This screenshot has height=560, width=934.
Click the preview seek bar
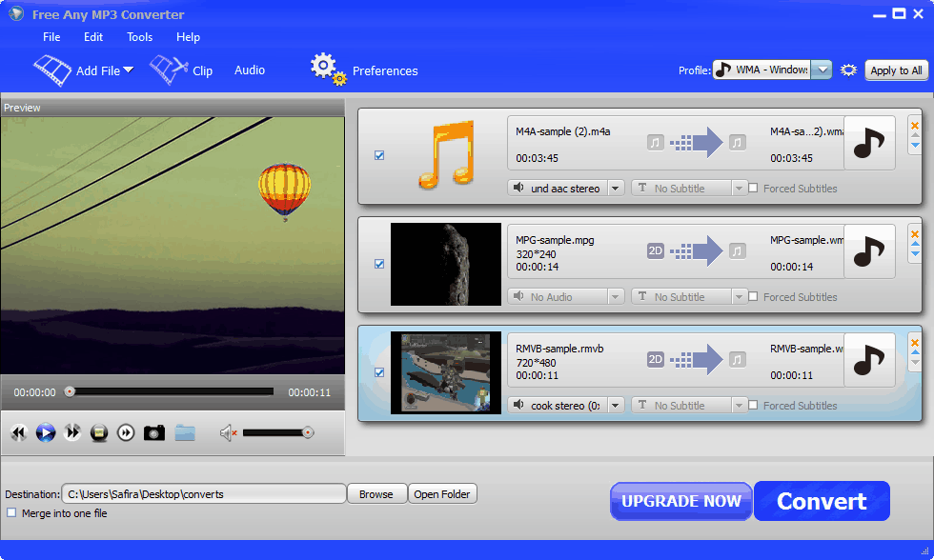click(172, 391)
